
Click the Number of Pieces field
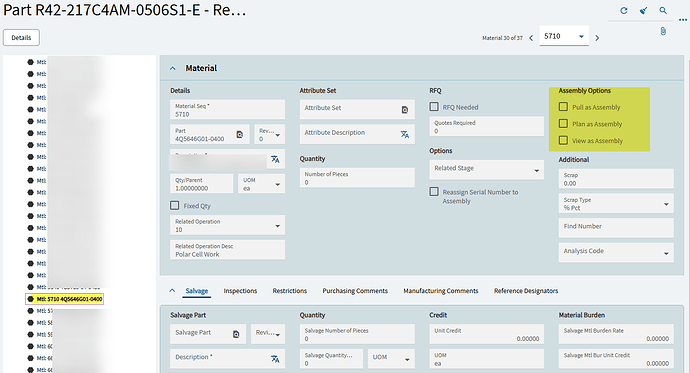click(x=357, y=178)
